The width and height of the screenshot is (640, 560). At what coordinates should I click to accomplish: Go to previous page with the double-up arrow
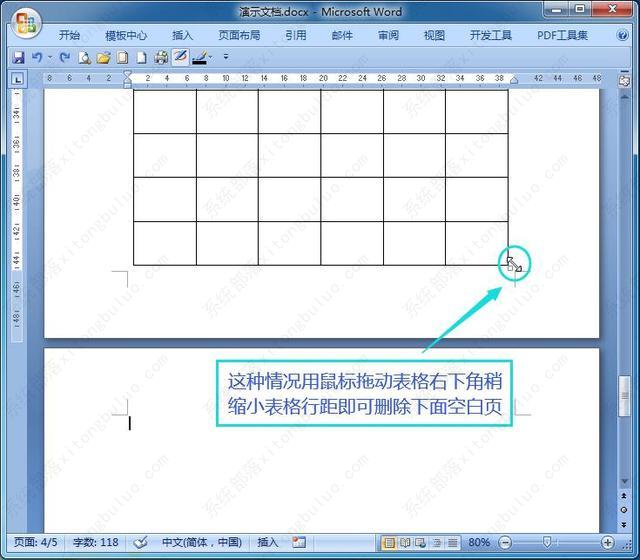point(624,496)
